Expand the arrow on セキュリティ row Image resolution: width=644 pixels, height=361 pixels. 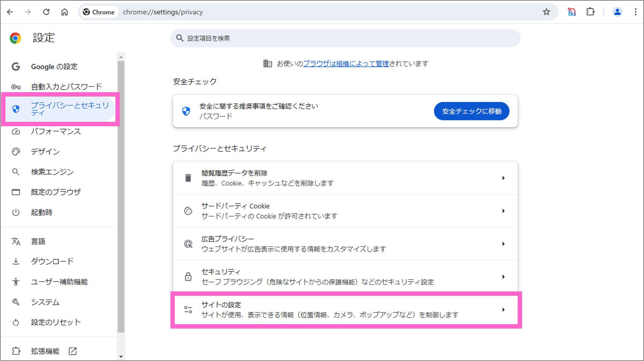tap(503, 277)
